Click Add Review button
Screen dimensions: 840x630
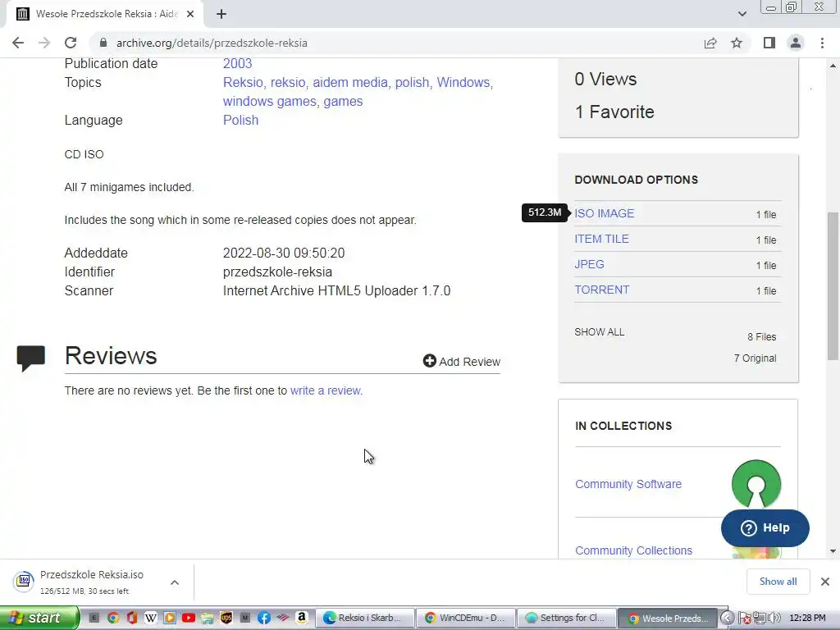click(462, 362)
